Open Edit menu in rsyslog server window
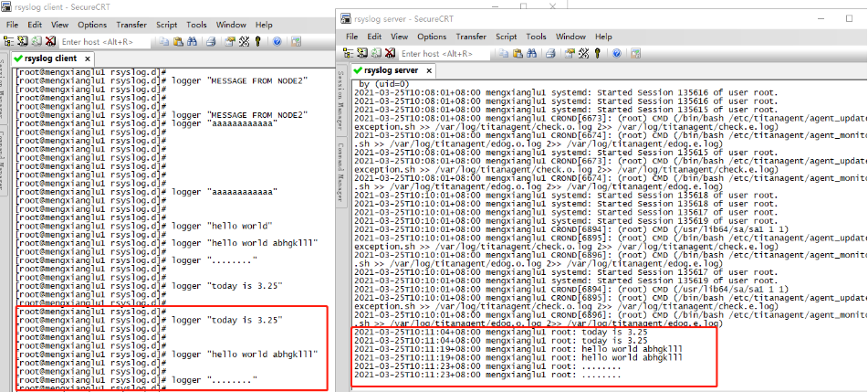The width and height of the screenshot is (868, 392). [x=374, y=37]
